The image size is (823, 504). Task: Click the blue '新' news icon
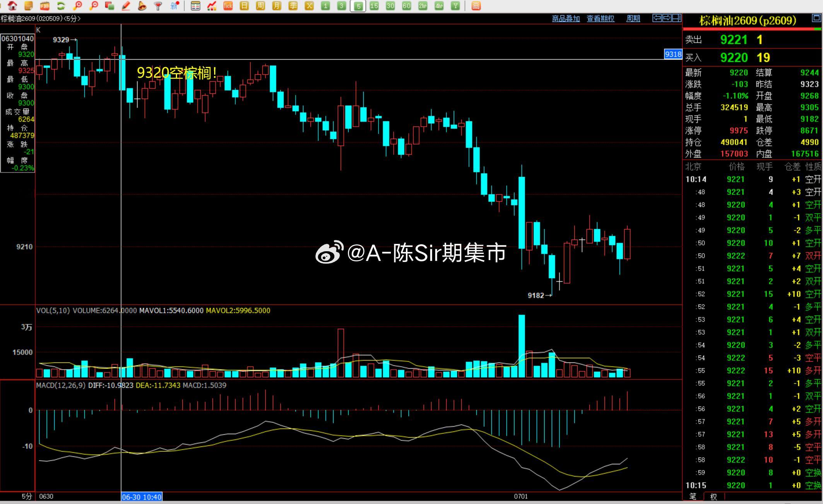pos(174,6)
